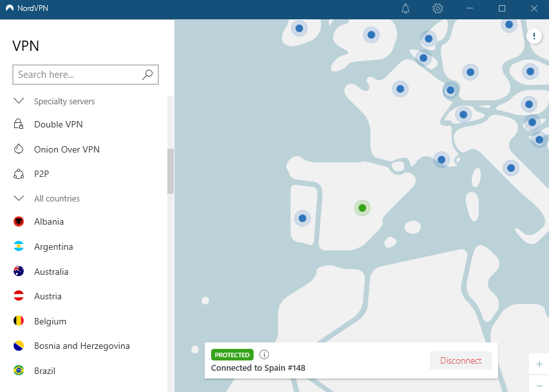
Task: Click the P2P servers icon
Action: [x=19, y=174]
